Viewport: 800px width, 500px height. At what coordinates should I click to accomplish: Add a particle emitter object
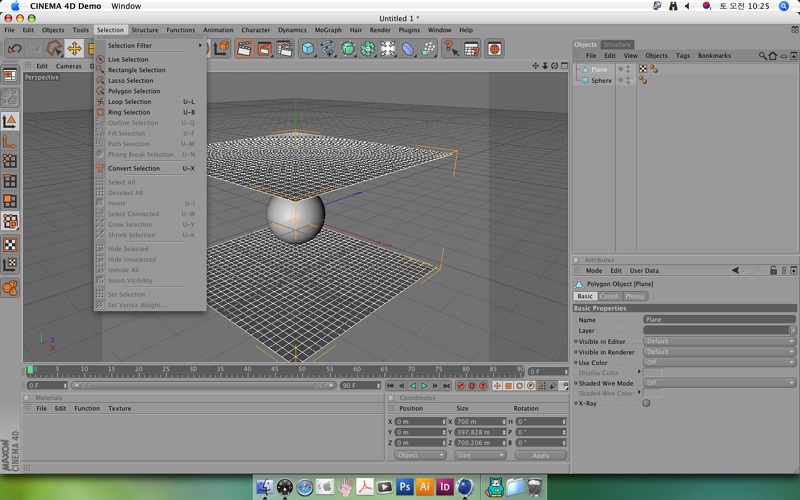428,49
